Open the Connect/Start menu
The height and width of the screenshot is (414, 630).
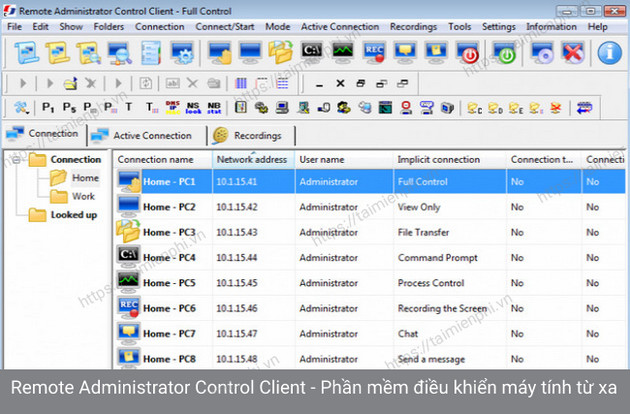pyautogui.click(x=225, y=27)
